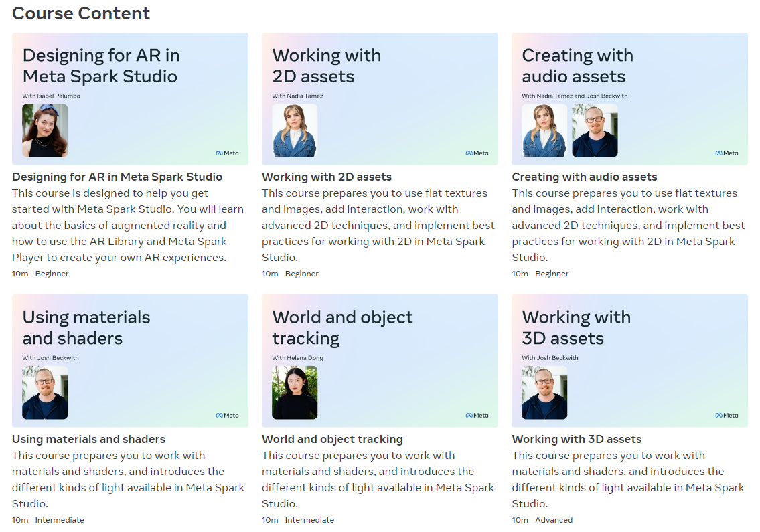Click the Advanced level label under the 3D assets course

click(x=554, y=520)
